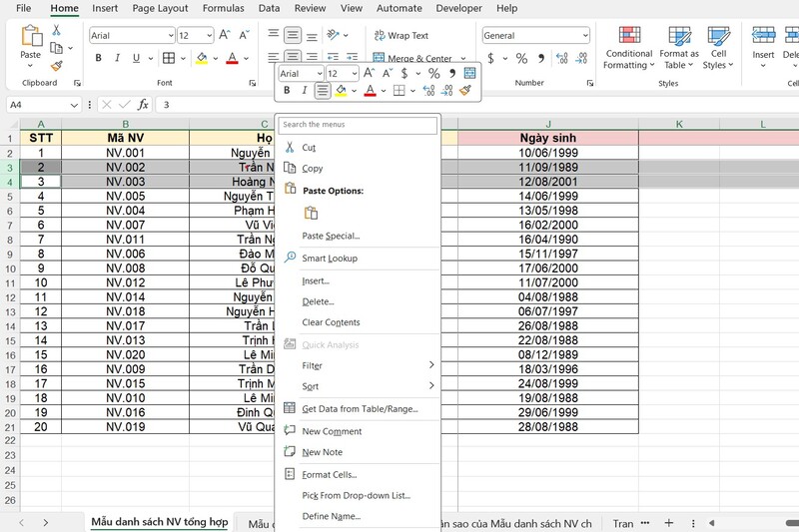Apply Percent Style from the mini toolbar
Viewport: 799px width, 532px height.
pos(433,74)
